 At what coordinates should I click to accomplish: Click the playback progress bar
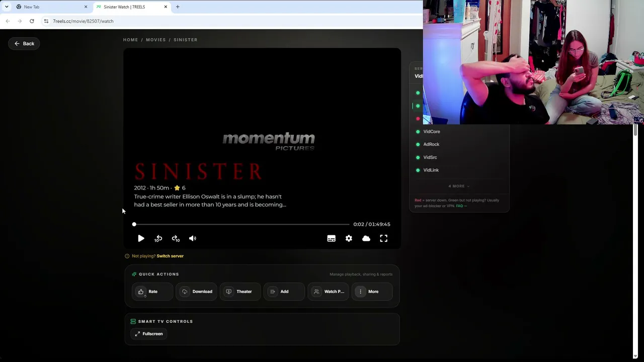(x=242, y=224)
